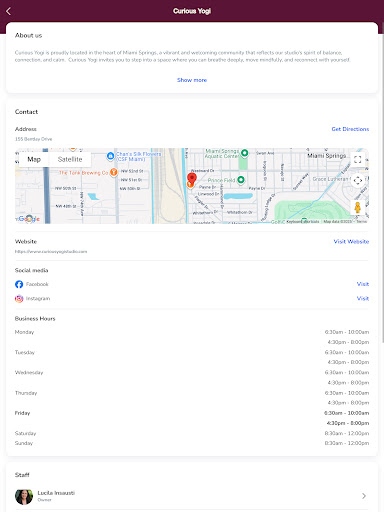This screenshot has height=512, width=384.
Task: Select the Street View pegman
Action: click(x=357, y=207)
